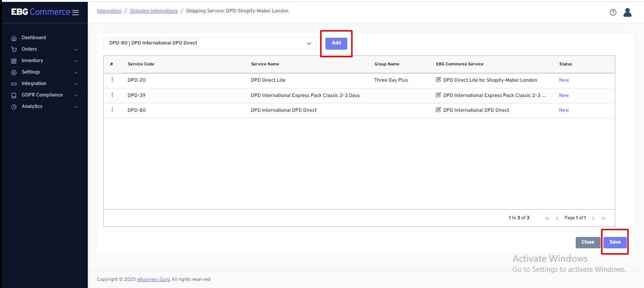Open Dashboard from the sidebar
Screen dimensions: 644x288
(33, 38)
